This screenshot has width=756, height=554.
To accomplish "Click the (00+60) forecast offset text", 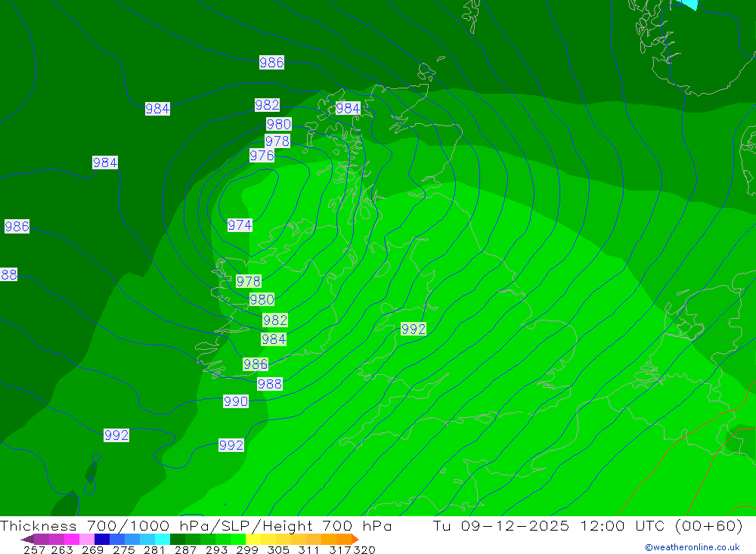I will click(709, 525).
